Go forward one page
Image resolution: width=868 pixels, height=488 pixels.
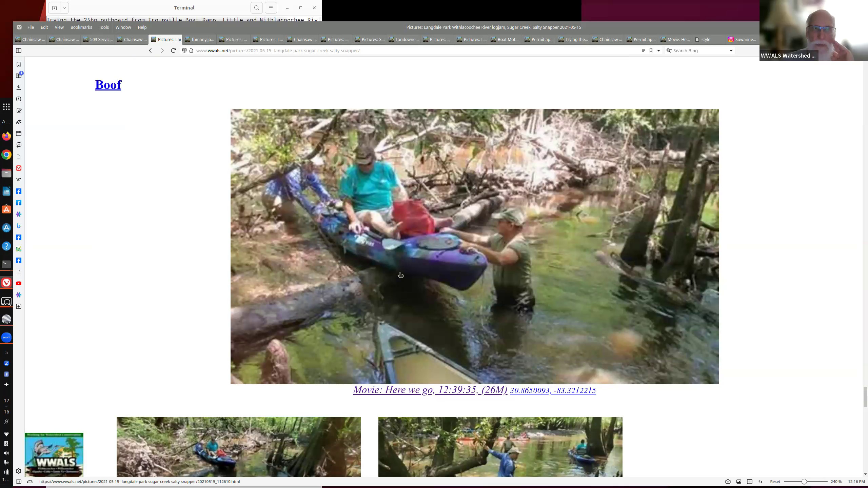162,50
